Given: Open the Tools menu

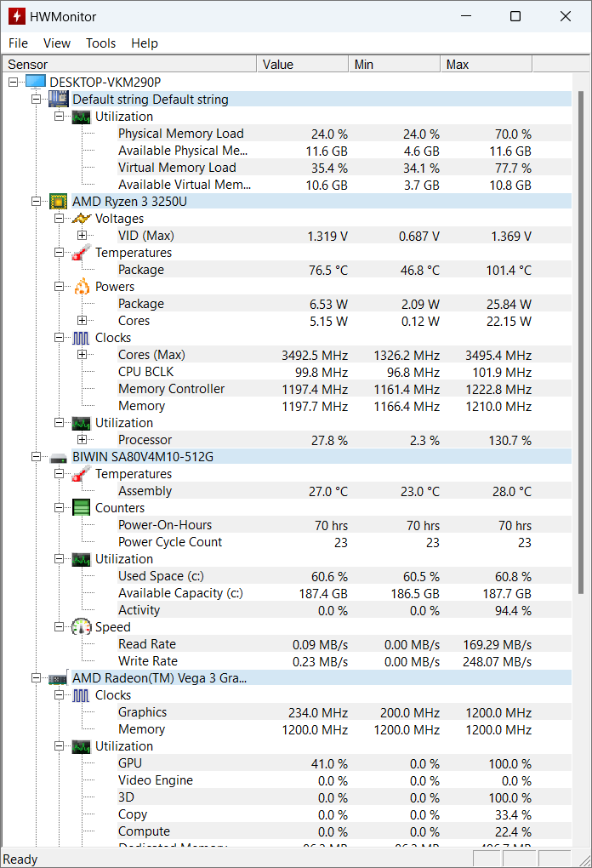Looking at the screenshot, I should tap(100, 43).
